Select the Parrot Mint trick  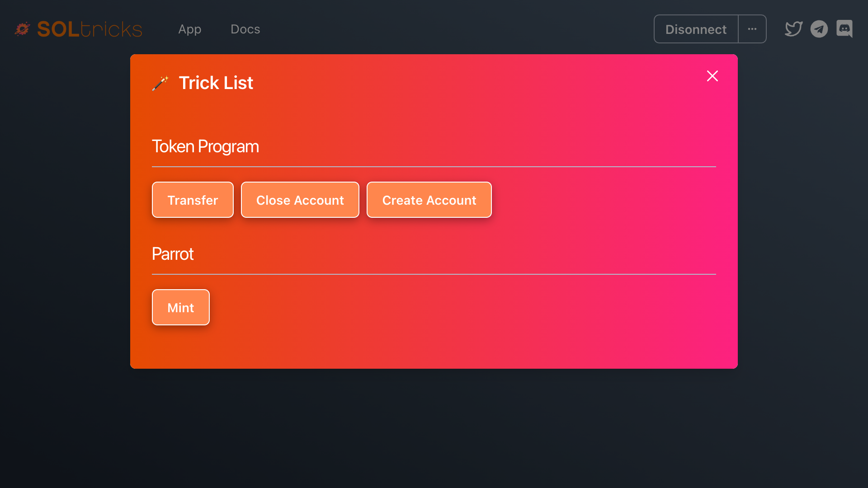(180, 307)
